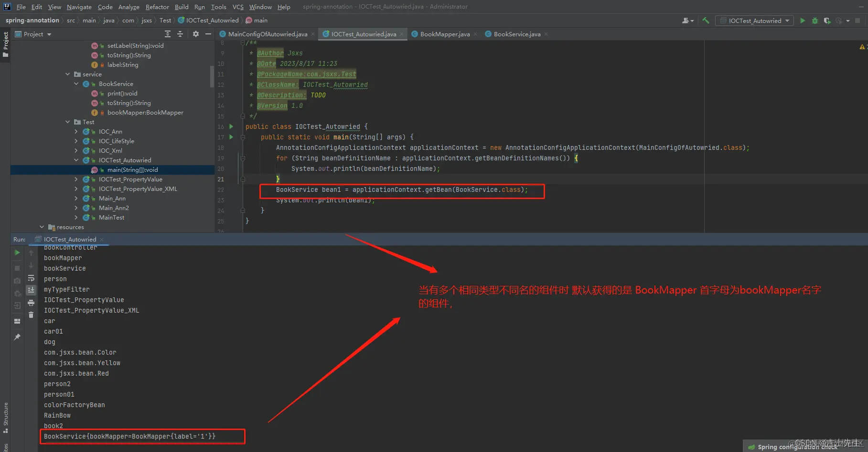Image resolution: width=868 pixels, height=452 pixels.
Task: Select the IOCTest_Autowried Run tab
Action: (x=70, y=239)
